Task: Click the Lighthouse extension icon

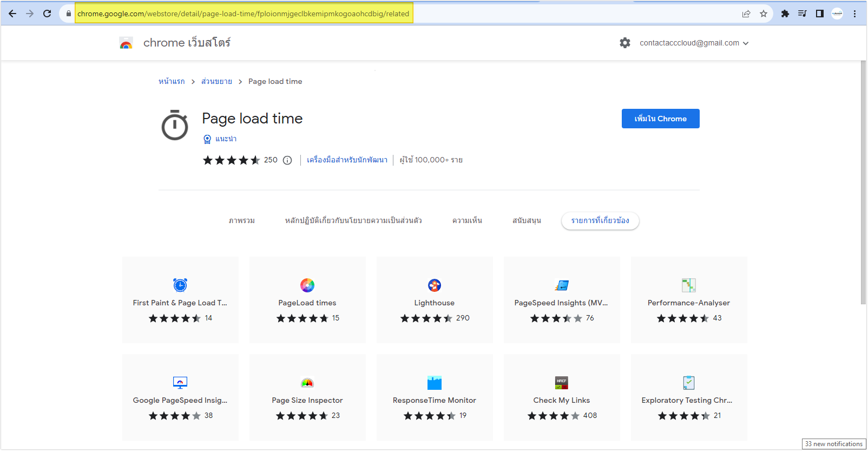Action: pos(435,285)
